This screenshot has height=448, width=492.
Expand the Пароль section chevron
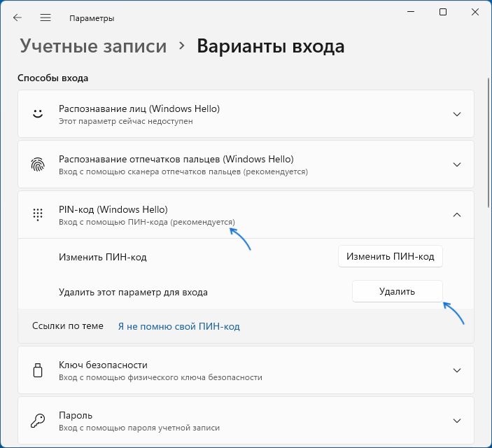[x=457, y=421]
